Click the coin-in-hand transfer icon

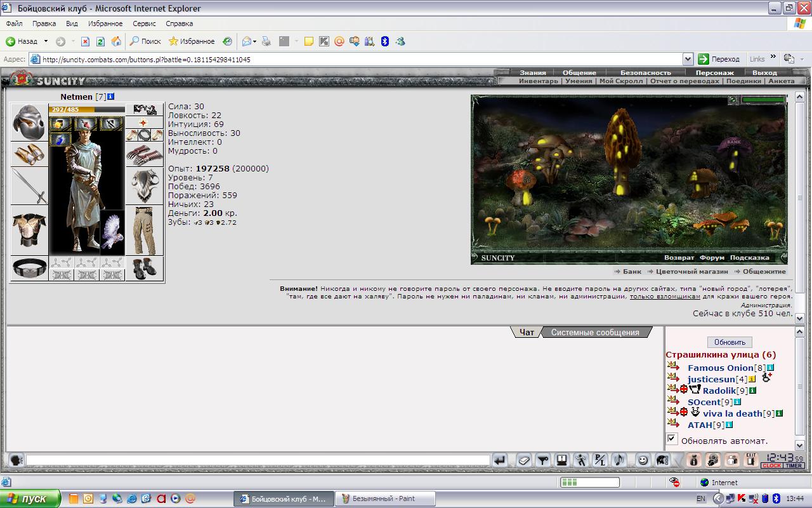(x=713, y=460)
